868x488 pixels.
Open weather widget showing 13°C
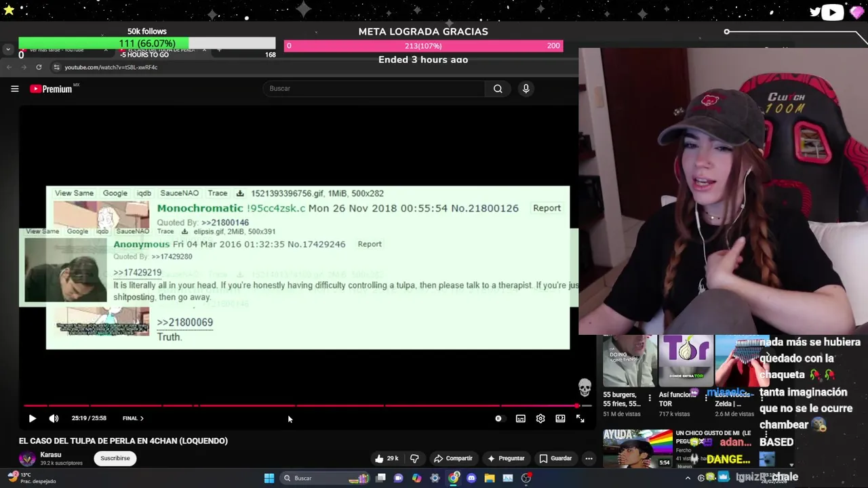pos(33,478)
